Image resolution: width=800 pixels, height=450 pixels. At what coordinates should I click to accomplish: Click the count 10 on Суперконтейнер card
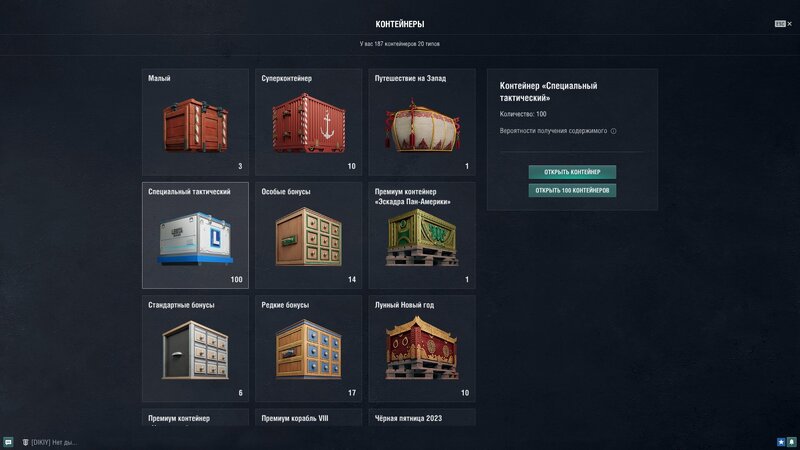(352, 166)
